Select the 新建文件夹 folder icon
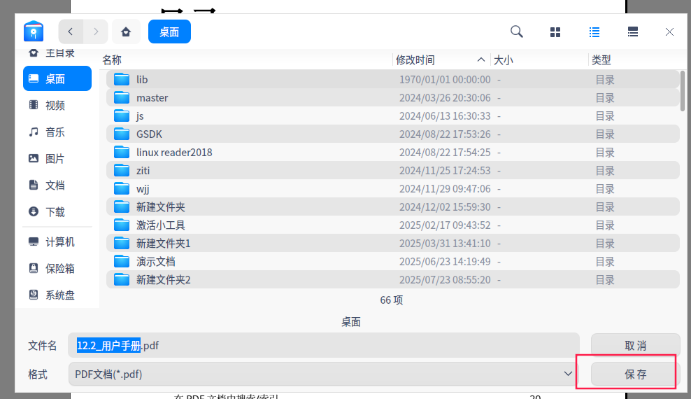 122,207
